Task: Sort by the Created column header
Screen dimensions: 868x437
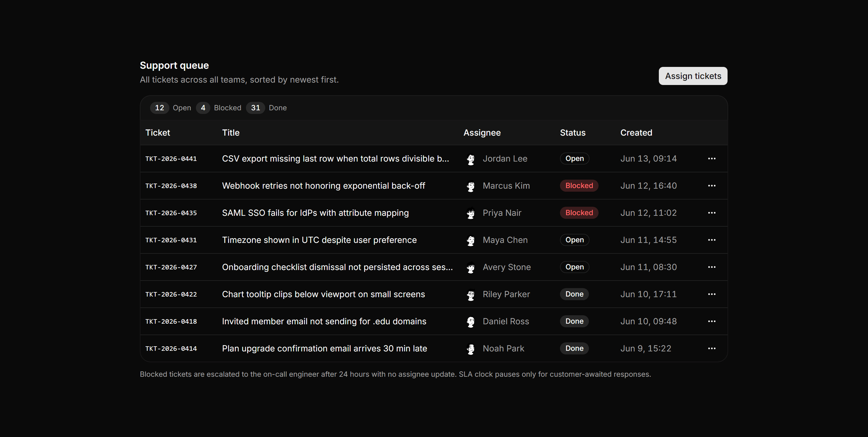Action: (636, 133)
